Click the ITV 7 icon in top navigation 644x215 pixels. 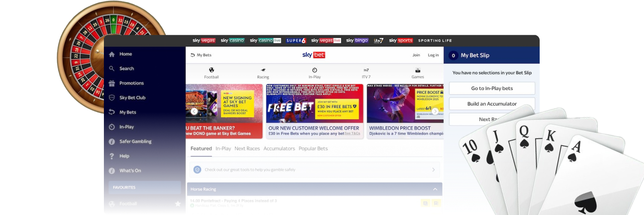[x=366, y=70]
